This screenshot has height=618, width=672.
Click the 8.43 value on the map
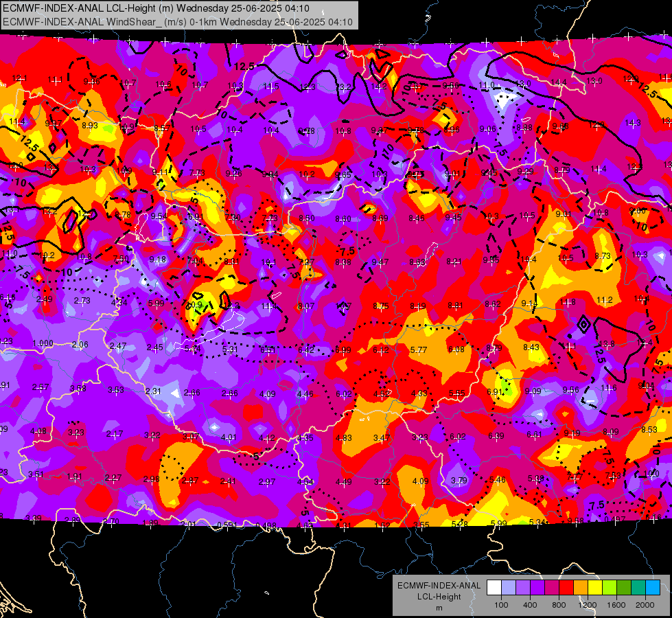point(531,347)
